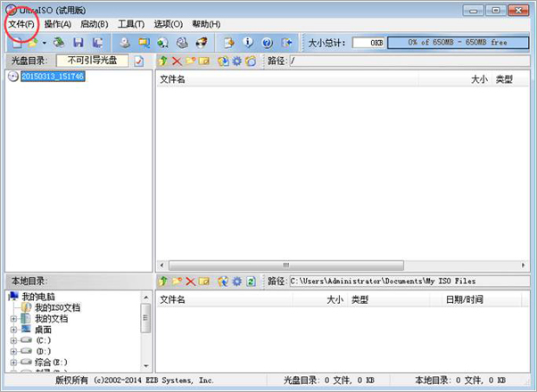
Task: Click the Convert image format toolbar icon
Action: pos(144,43)
